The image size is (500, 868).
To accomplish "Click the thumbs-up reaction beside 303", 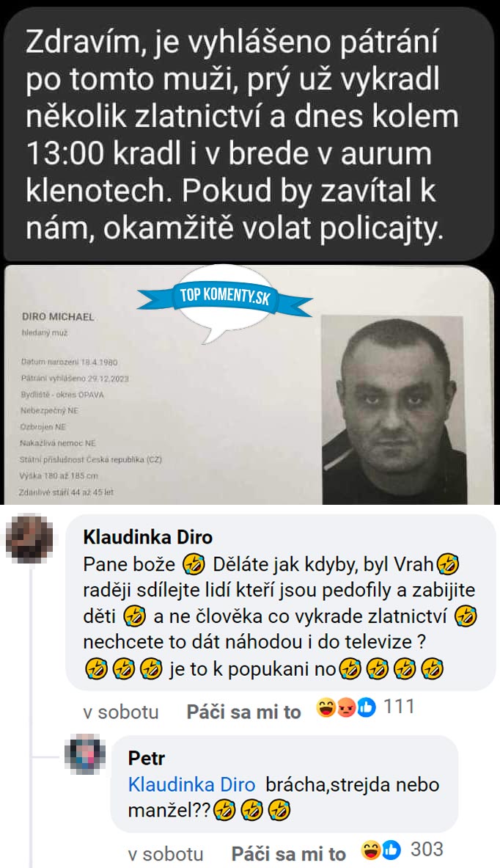I will (391, 850).
